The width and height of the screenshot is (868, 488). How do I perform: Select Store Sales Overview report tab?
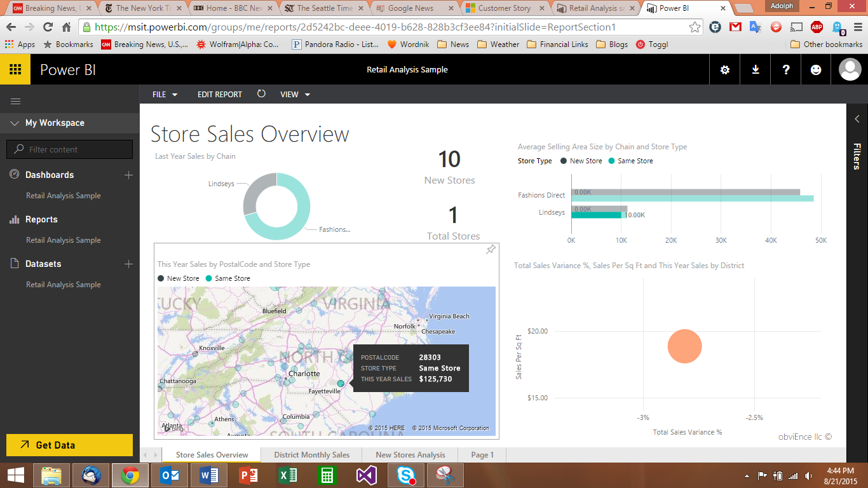tap(212, 455)
